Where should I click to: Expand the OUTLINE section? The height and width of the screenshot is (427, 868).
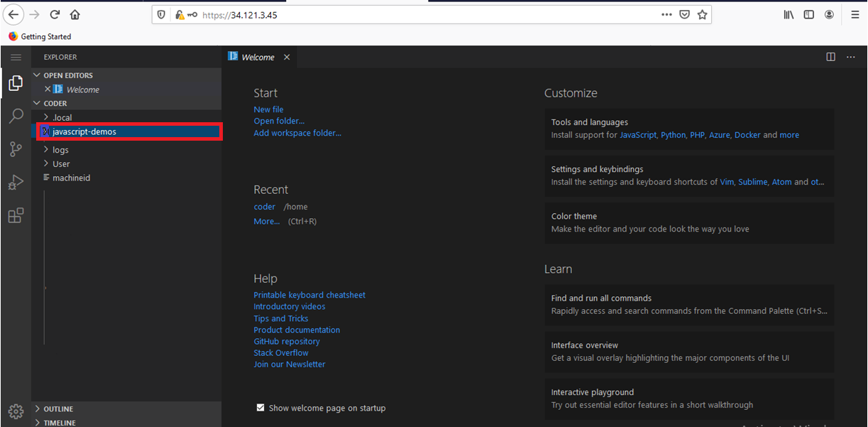(x=58, y=409)
